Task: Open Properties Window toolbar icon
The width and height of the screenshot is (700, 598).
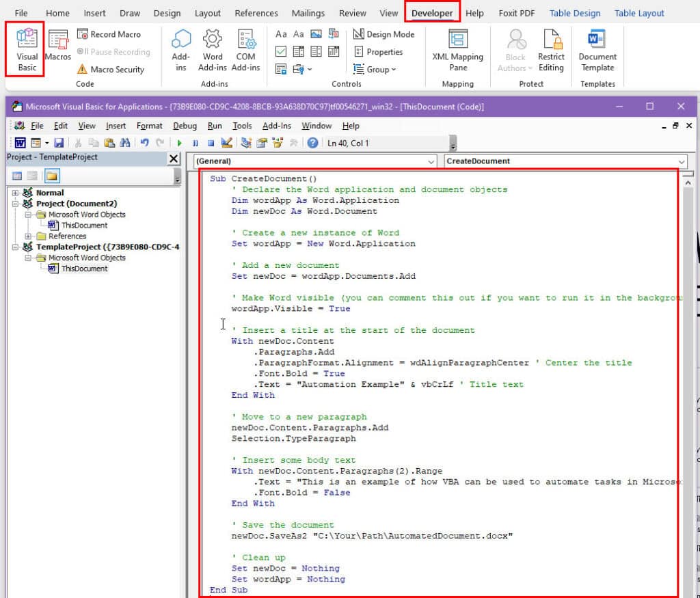Action: pos(262,143)
